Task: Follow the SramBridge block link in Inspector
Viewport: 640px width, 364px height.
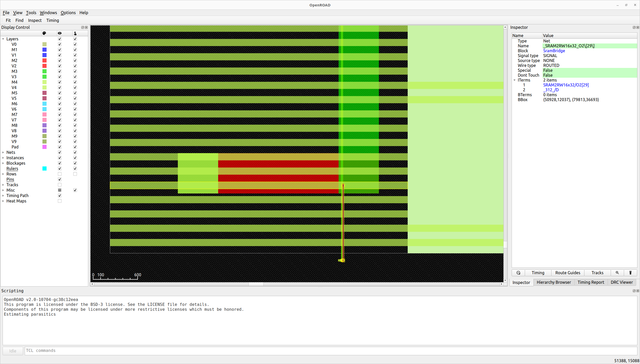Action: (x=554, y=51)
